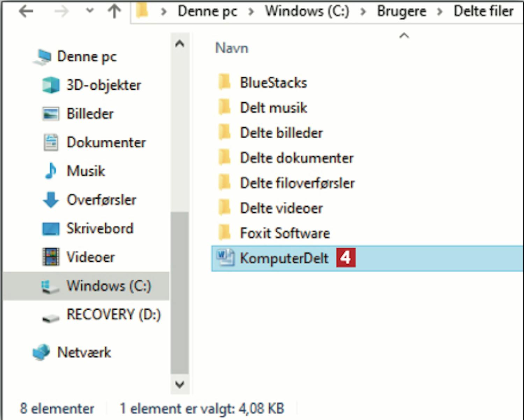The height and width of the screenshot is (420, 524).
Task: Click the Musik note icon
Action: point(51,171)
